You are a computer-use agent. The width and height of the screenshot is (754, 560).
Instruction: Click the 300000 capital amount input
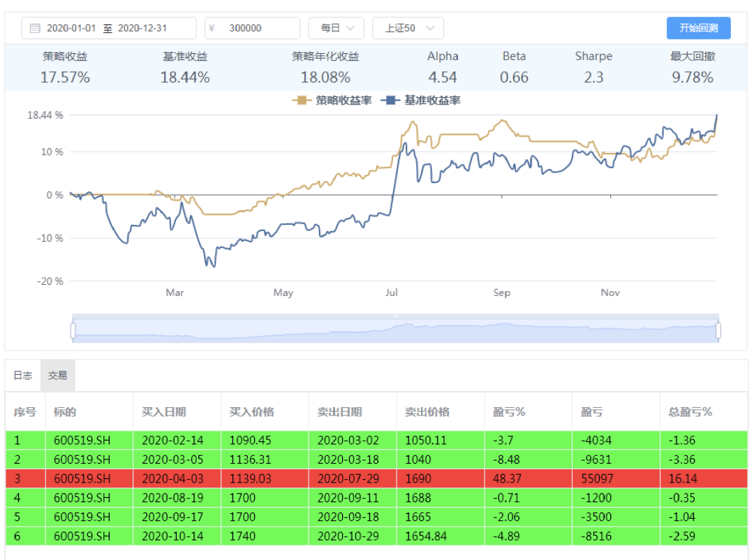pos(245,29)
